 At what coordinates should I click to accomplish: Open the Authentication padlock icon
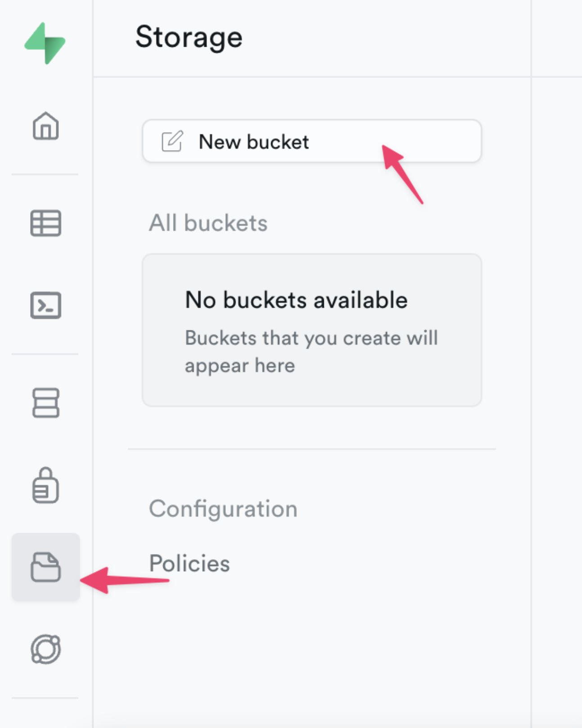(x=45, y=485)
